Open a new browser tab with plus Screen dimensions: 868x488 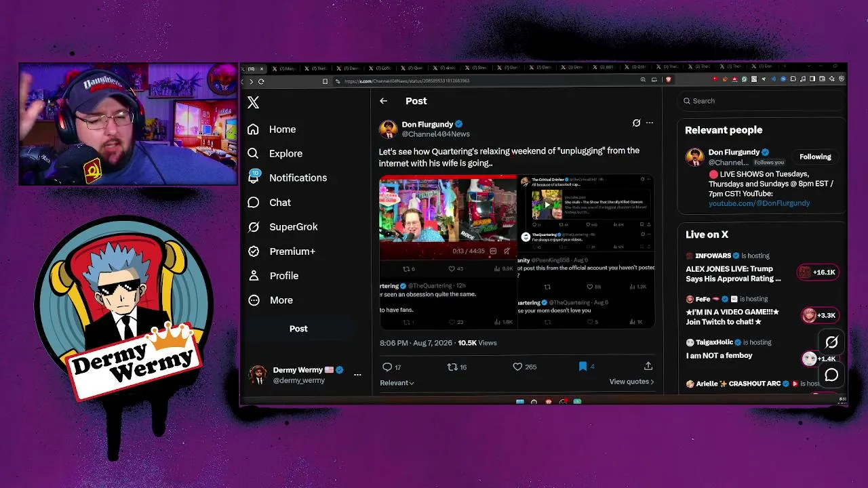pyautogui.click(x=785, y=67)
